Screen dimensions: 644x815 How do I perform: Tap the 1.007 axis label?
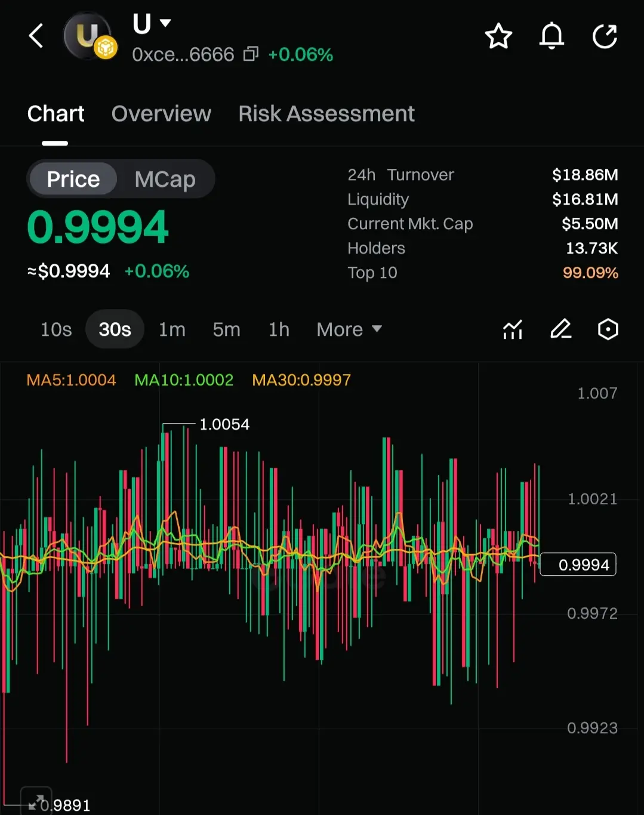(x=597, y=393)
